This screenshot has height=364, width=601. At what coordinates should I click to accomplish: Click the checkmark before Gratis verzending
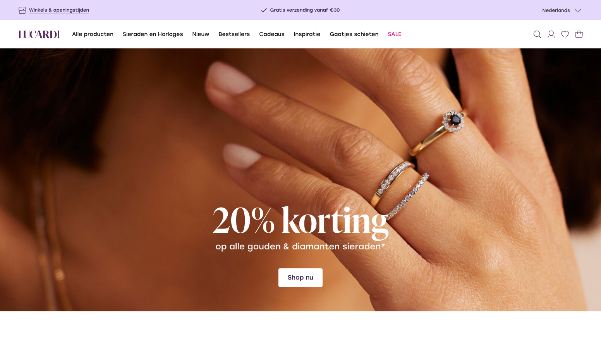pos(264,10)
